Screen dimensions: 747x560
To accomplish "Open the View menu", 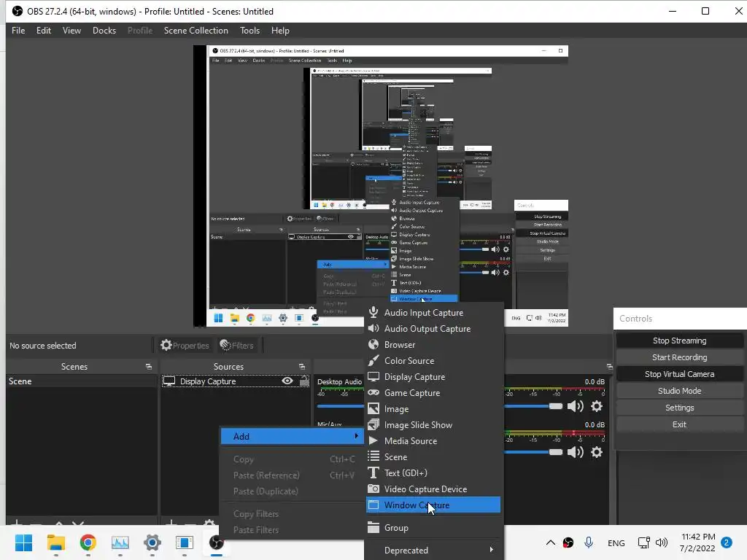I will pyautogui.click(x=71, y=31).
